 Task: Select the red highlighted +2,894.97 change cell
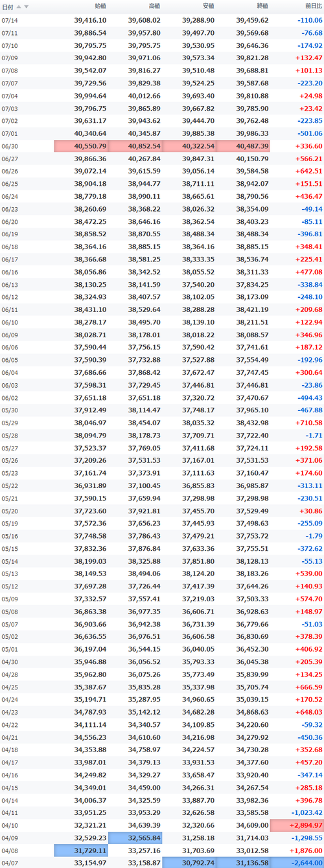(x=297, y=826)
